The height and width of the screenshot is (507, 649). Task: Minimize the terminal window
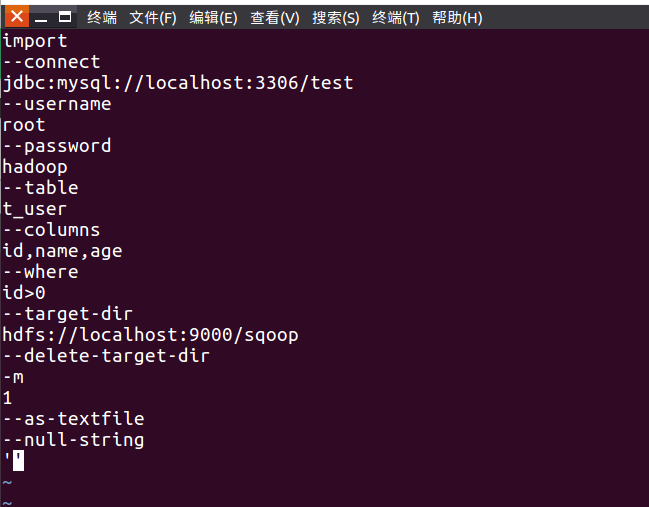pyautogui.click(x=43, y=17)
